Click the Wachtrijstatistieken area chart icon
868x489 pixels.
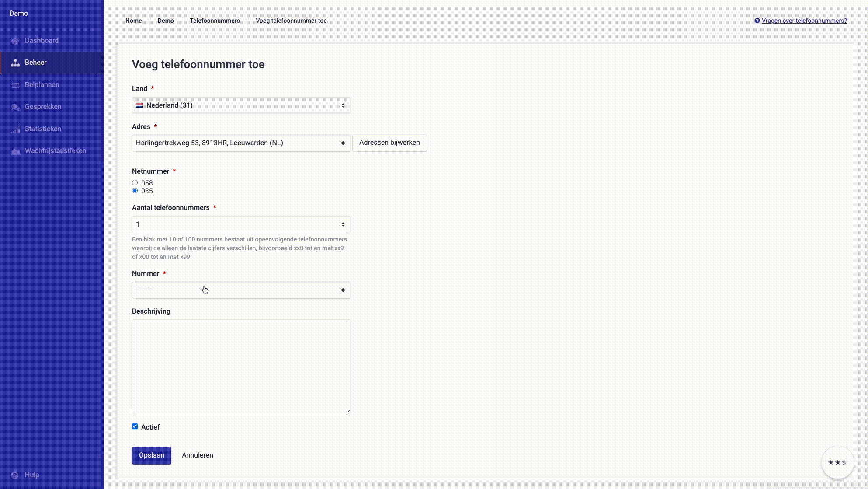(x=15, y=151)
